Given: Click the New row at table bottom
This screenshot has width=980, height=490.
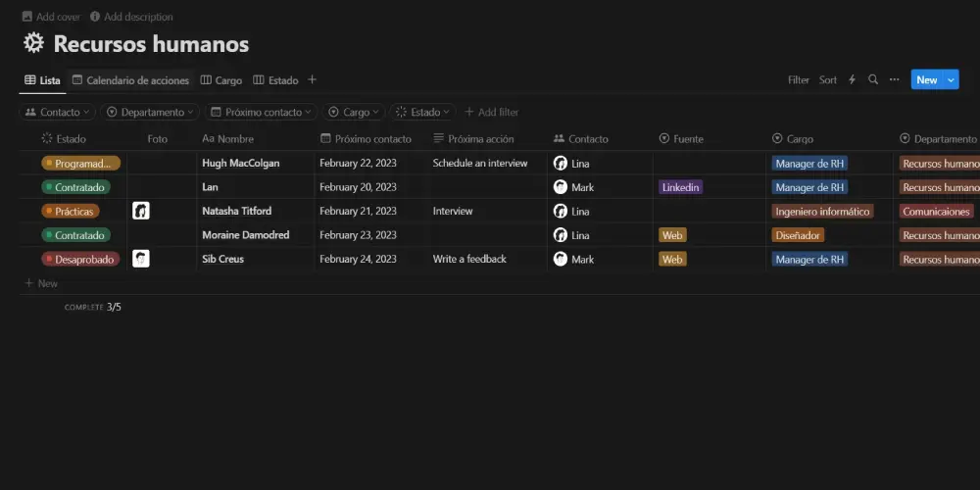Looking at the screenshot, I should 41,283.
